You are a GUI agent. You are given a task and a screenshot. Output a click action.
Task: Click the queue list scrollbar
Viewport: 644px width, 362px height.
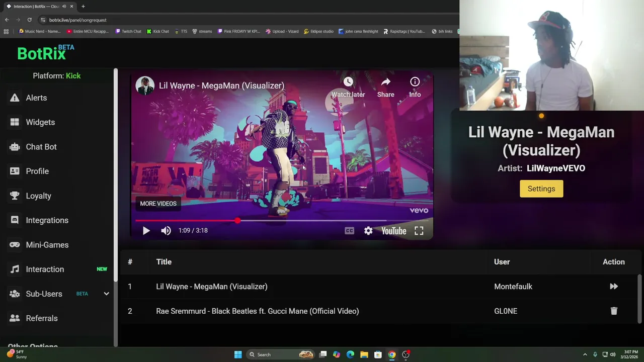click(640, 299)
